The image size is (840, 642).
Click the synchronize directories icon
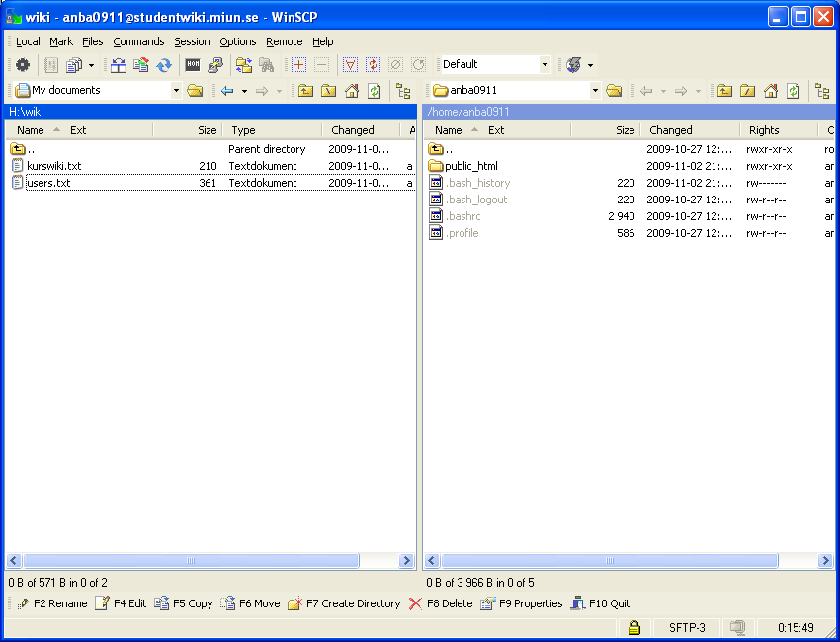pyautogui.click(x=141, y=65)
